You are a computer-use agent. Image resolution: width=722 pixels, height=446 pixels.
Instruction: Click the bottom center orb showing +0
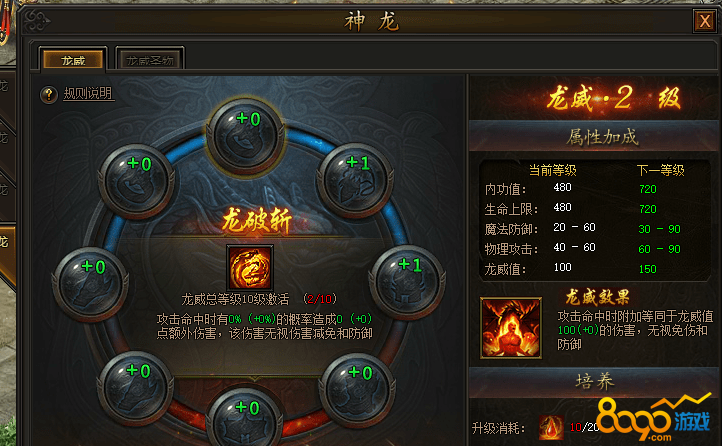(244, 419)
